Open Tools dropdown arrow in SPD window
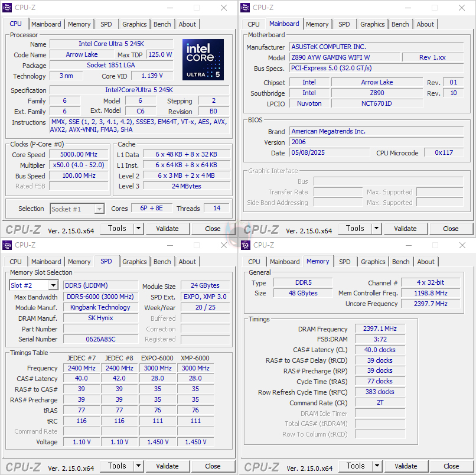The image size is (476, 475). click(x=138, y=466)
